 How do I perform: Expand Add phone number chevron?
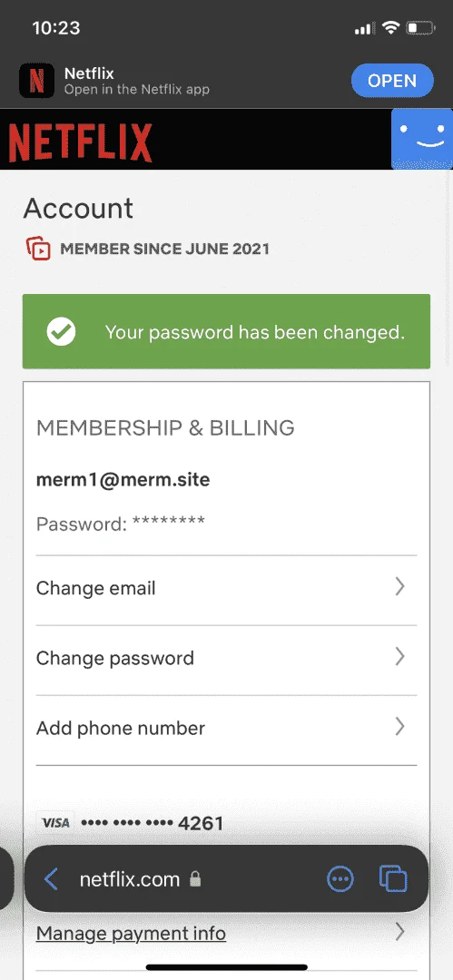click(x=399, y=727)
